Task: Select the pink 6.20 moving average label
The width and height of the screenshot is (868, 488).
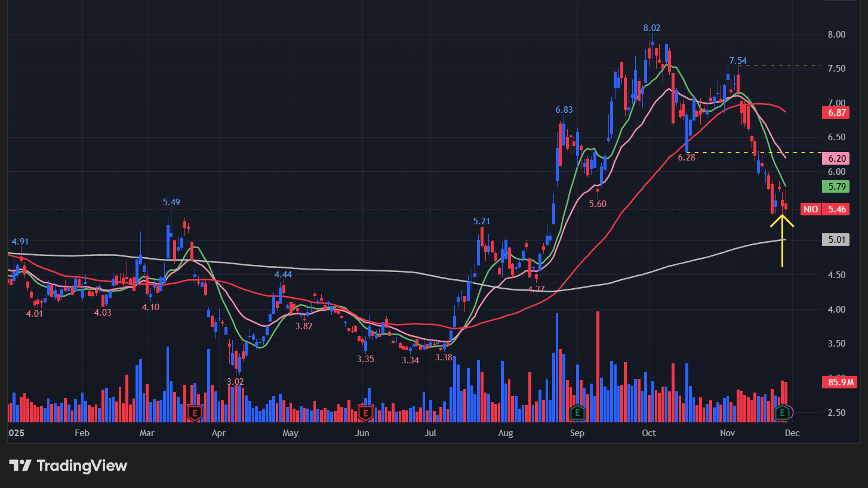Action: [x=835, y=159]
